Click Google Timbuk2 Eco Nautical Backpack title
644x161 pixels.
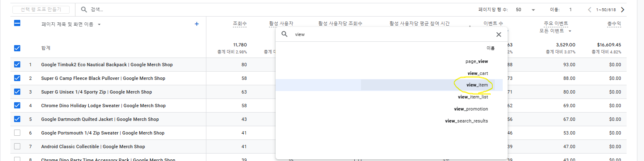pos(107,65)
